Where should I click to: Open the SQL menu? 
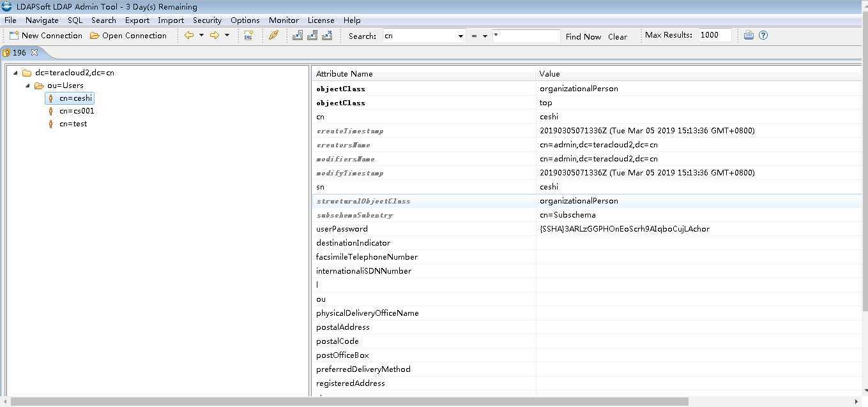tap(75, 20)
